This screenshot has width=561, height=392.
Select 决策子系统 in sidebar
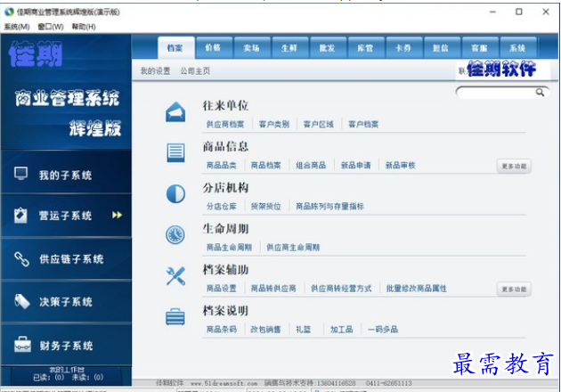pos(66,301)
